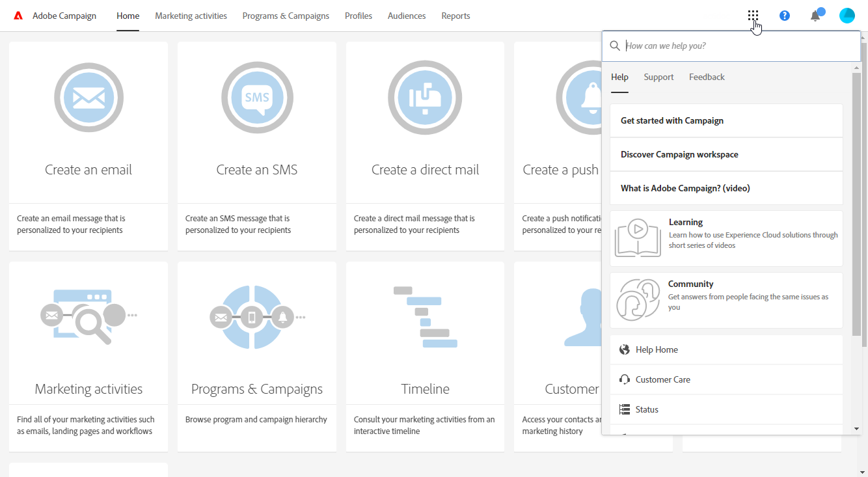Click the Marketing activities magnifier illustration
Image resolution: width=868 pixels, height=477 pixels.
(88, 316)
